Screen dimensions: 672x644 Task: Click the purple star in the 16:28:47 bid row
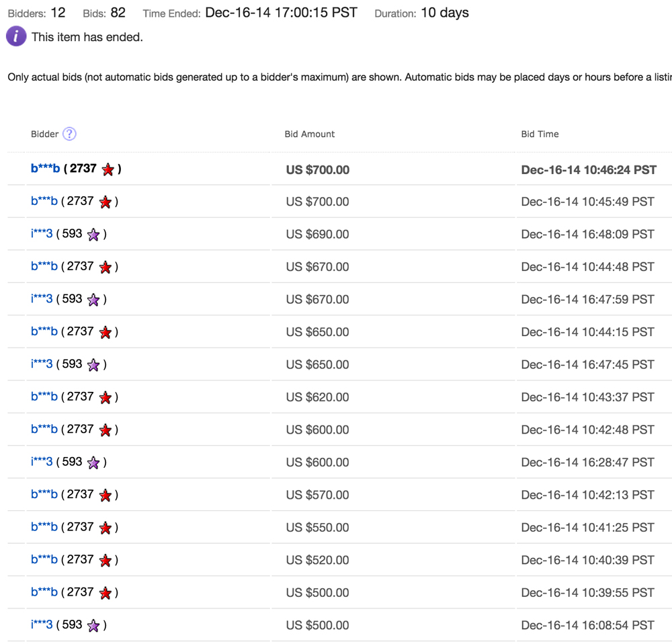coord(93,462)
